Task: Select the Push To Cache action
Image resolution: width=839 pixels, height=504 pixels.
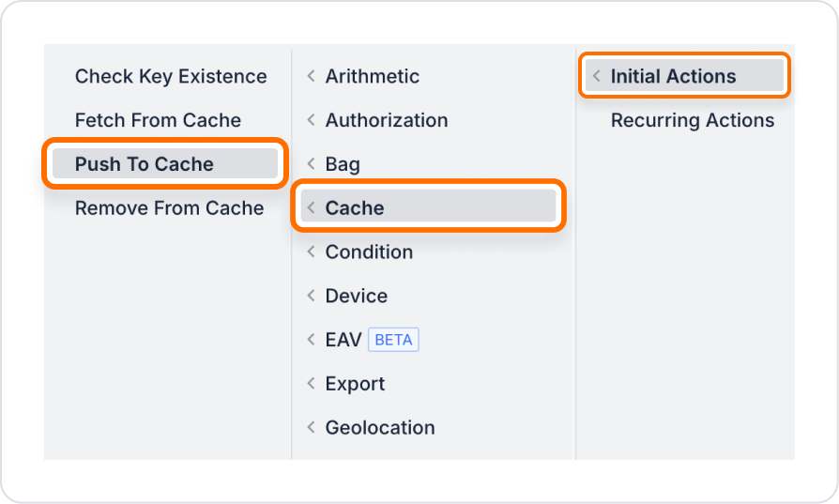Action: tap(165, 163)
